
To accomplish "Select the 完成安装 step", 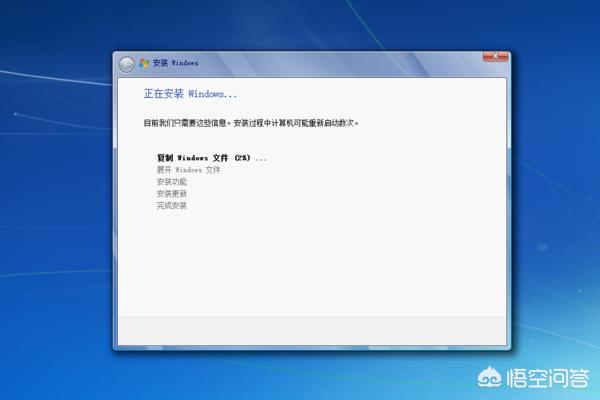I will tap(171, 206).
